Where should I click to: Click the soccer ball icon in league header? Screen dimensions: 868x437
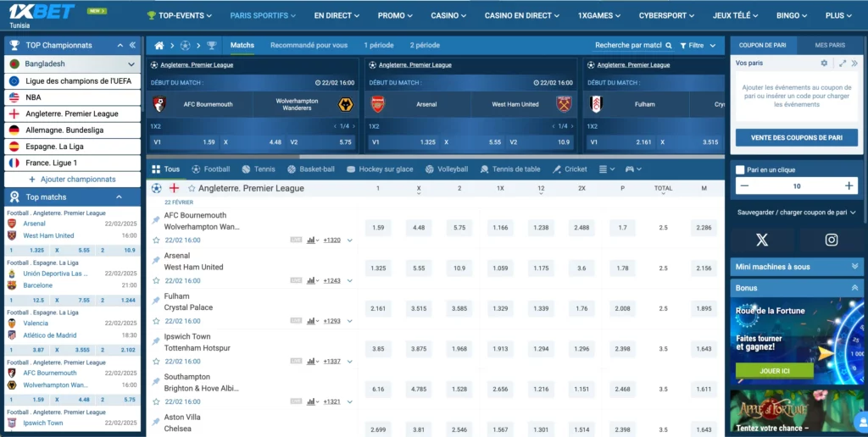pyautogui.click(x=157, y=188)
